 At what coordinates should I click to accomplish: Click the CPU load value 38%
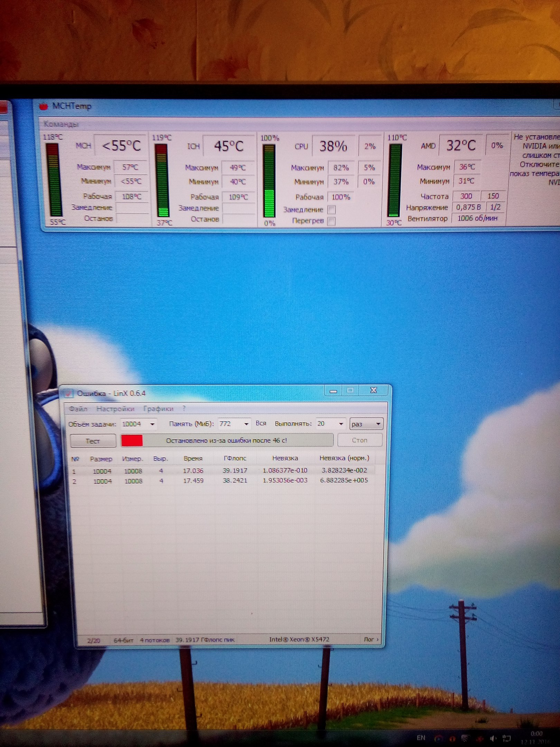coord(333,146)
